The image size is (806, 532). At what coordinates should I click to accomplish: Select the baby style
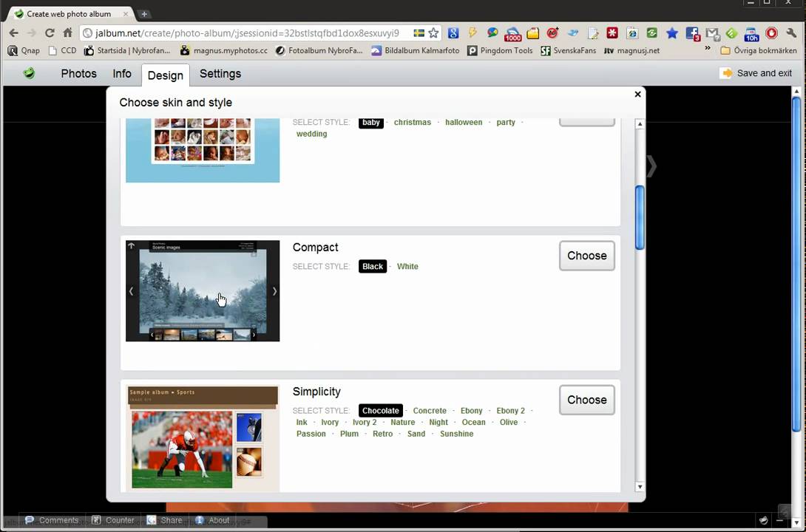pos(370,122)
